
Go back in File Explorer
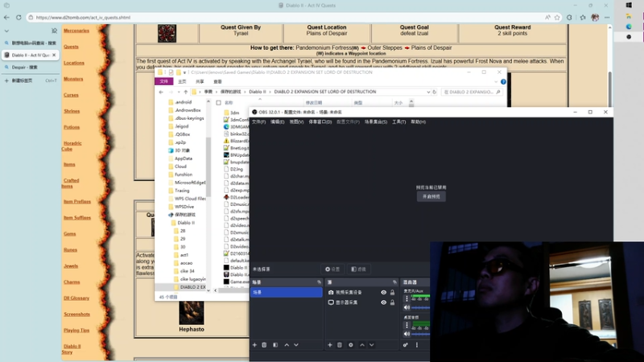click(x=161, y=92)
